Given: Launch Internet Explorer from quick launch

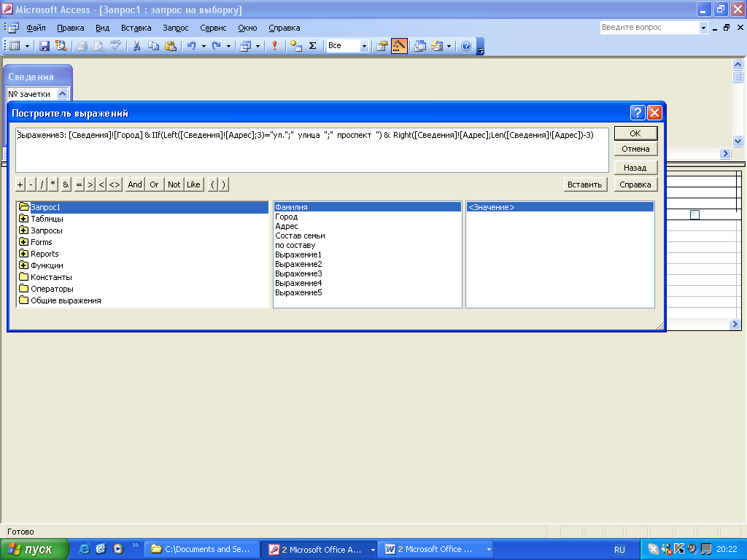Looking at the screenshot, I should tap(84, 549).
